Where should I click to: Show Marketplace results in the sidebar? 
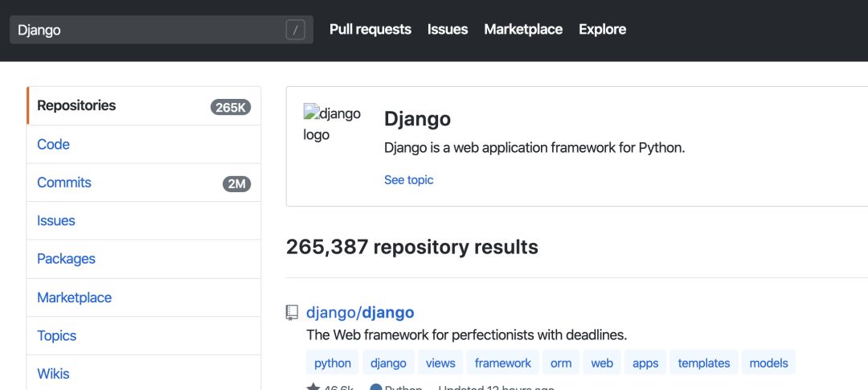tap(144, 298)
